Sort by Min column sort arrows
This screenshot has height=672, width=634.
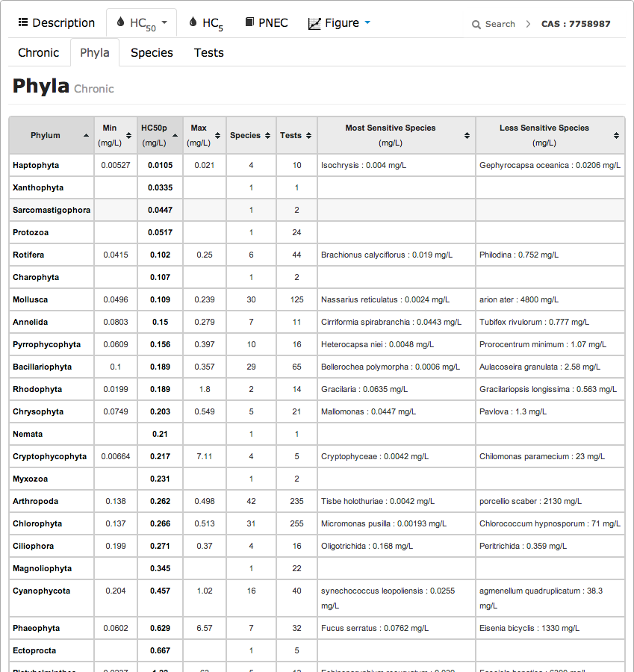[x=130, y=136]
